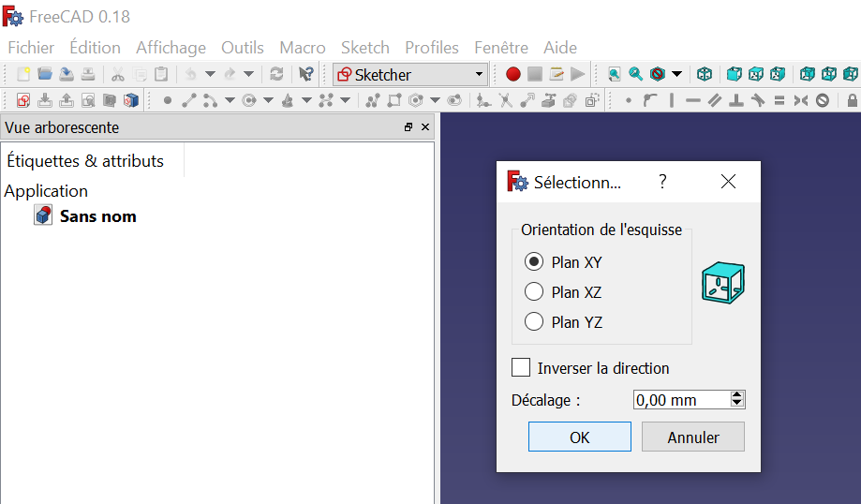Click the Décalage value field
Screen dimensions: 861x504
click(x=682, y=400)
